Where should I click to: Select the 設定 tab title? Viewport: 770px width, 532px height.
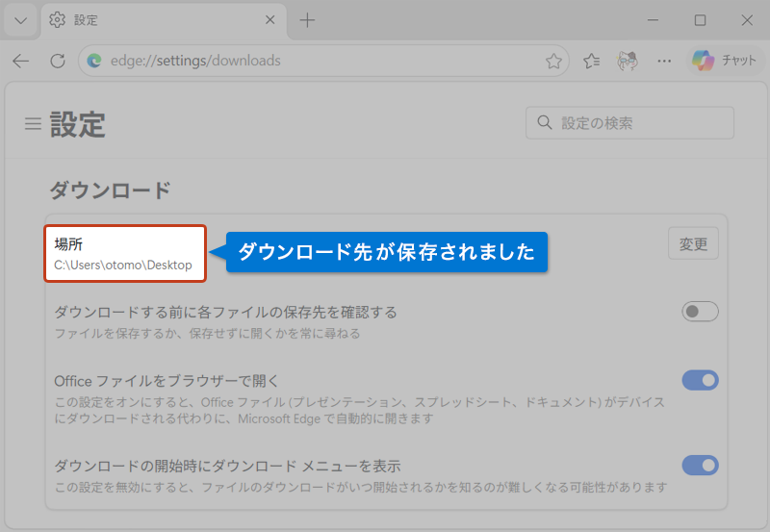click(x=86, y=20)
